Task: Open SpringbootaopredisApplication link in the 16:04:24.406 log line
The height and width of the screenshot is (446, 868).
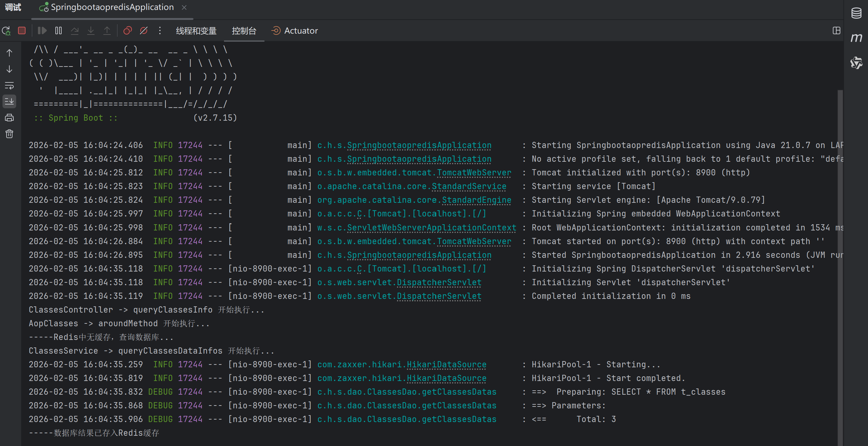Action: coord(419,145)
